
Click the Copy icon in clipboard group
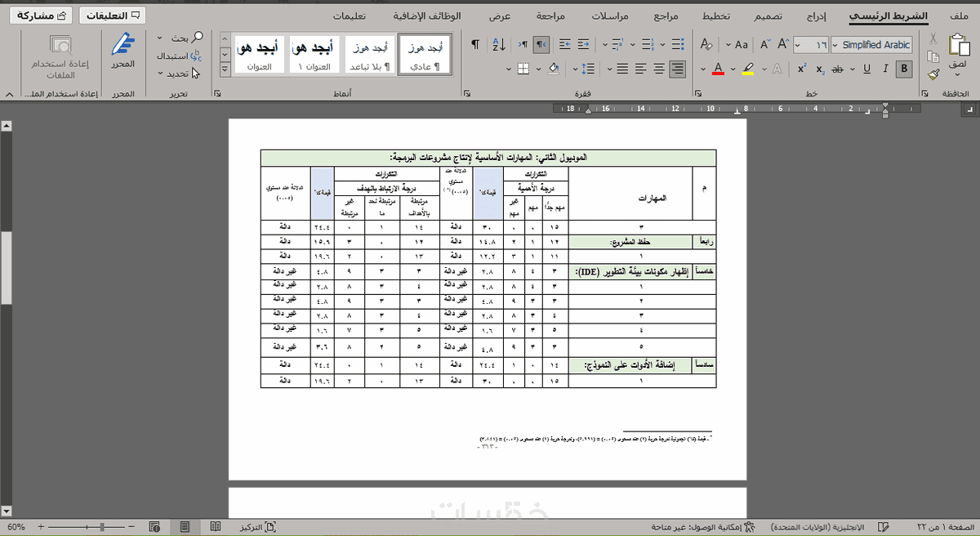pyautogui.click(x=933, y=56)
